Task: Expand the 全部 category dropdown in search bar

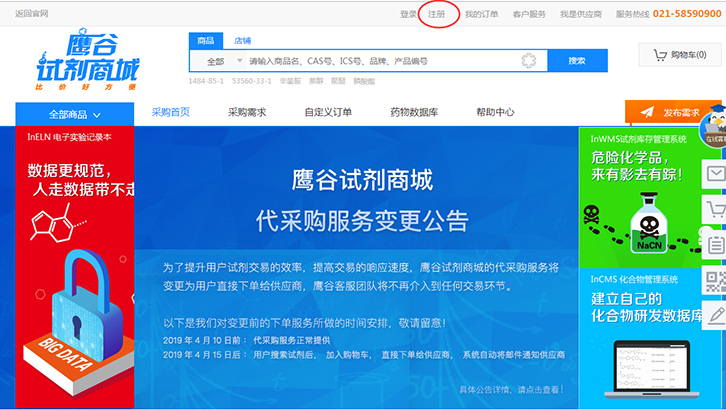Action: [x=219, y=61]
